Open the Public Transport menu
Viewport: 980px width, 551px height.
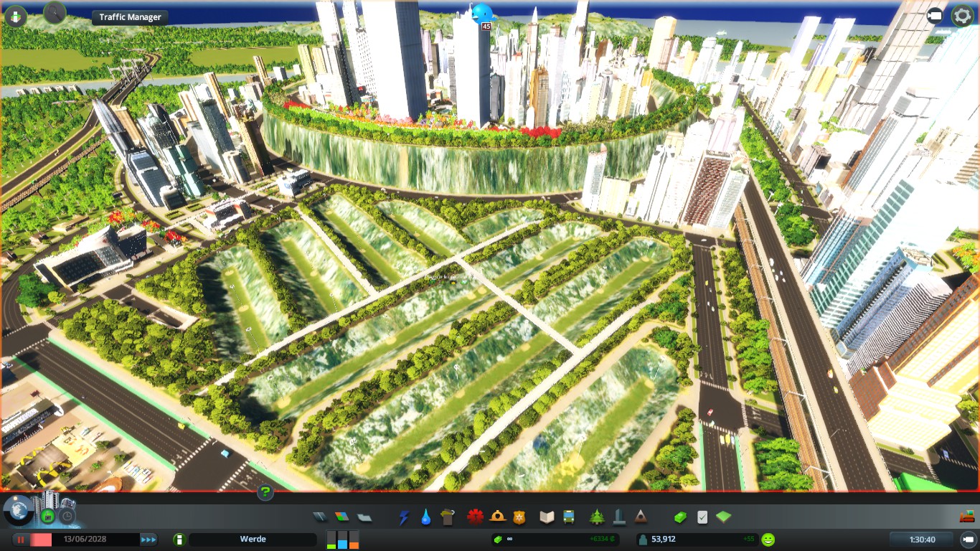pos(569,517)
